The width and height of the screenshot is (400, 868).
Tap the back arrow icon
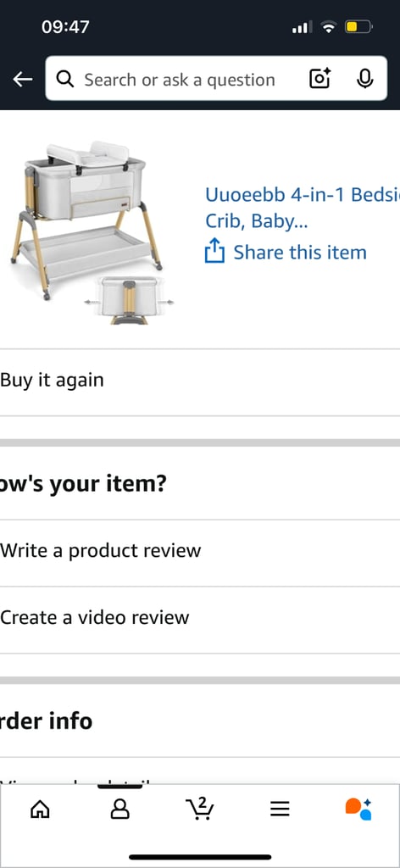(x=22, y=79)
